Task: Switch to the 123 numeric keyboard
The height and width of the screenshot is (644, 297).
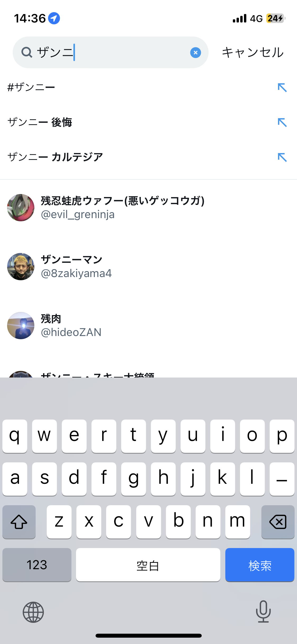Action: 37,565
